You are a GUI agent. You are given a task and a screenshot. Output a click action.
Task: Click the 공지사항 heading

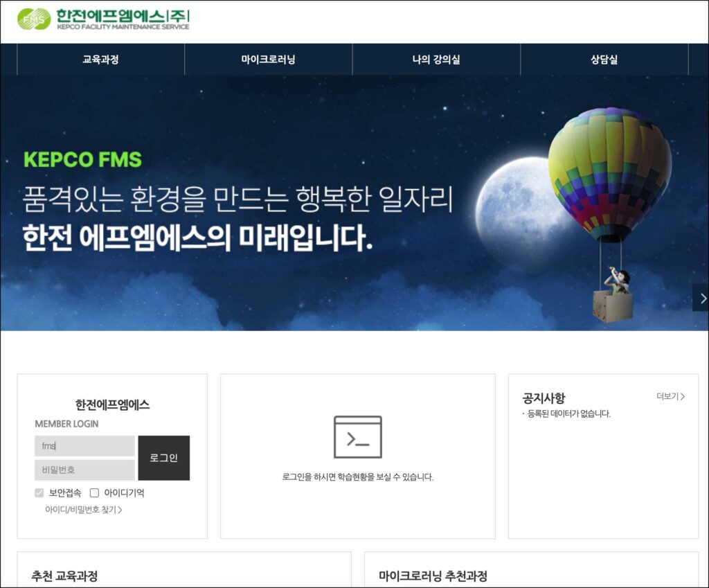[x=544, y=398]
